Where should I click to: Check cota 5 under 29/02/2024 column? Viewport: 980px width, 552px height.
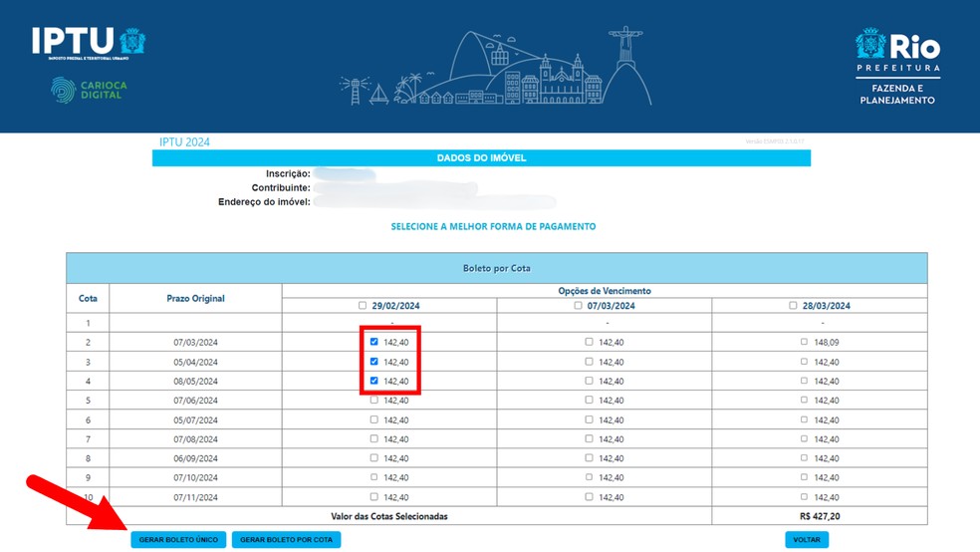click(373, 401)
